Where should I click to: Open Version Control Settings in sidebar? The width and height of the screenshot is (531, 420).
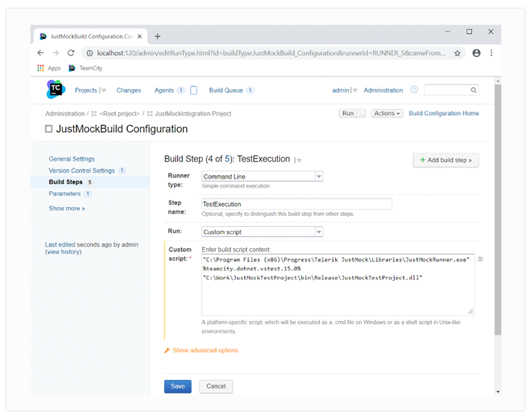point(81,171)
